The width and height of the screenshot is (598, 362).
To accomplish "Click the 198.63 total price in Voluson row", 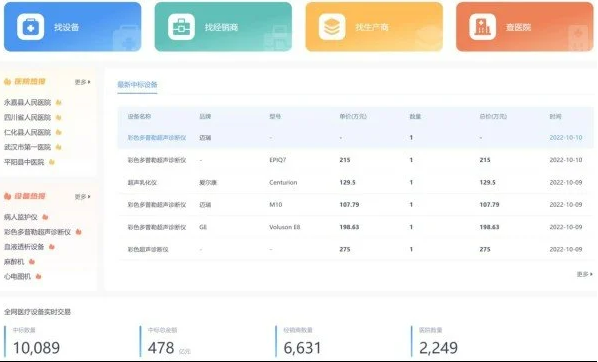I will 489,227.
